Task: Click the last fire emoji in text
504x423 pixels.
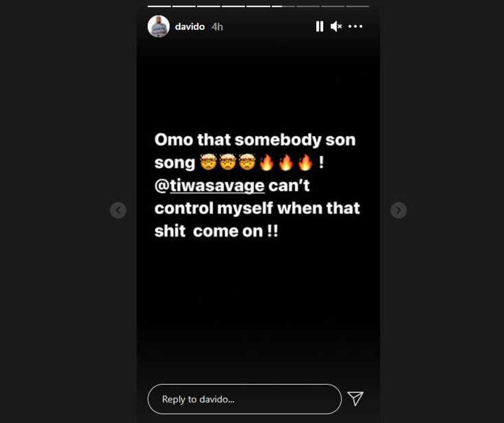Action: point(305,163)
